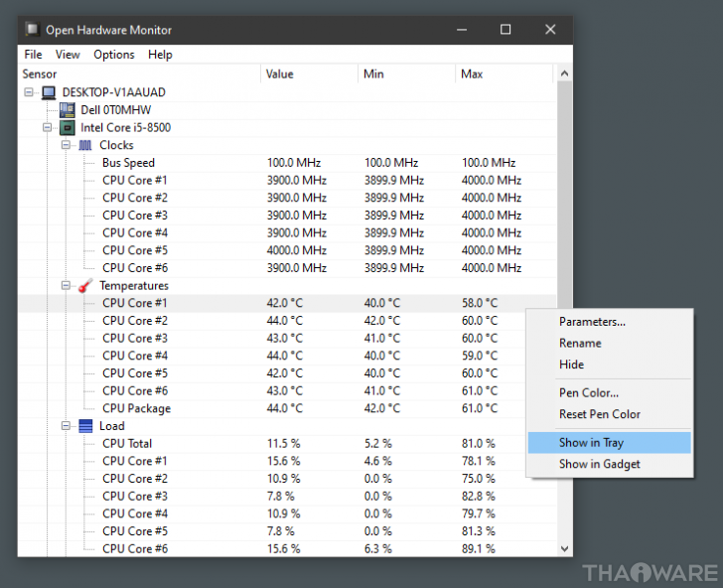Click the 44.0 °C CPU Package value

point(284,408)
